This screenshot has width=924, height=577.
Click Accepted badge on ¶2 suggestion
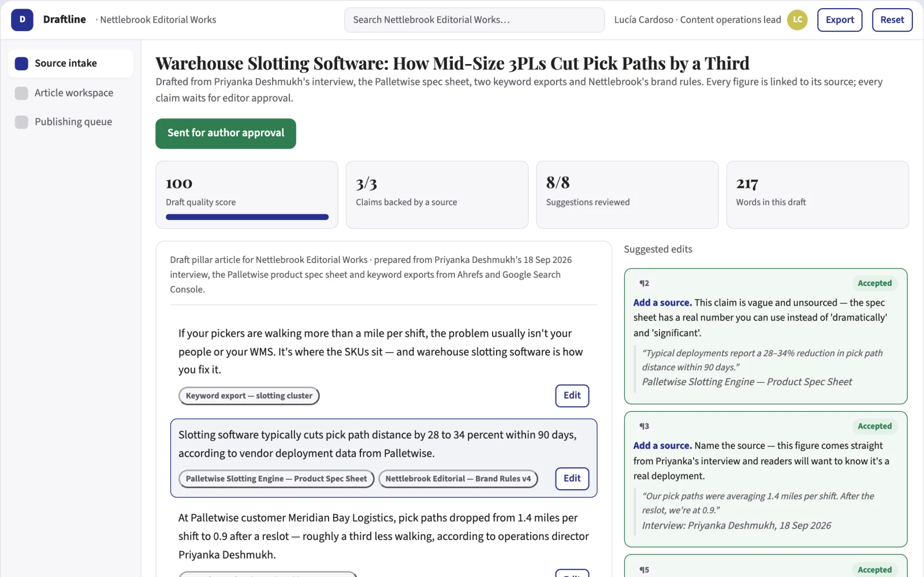coord(874,283)
